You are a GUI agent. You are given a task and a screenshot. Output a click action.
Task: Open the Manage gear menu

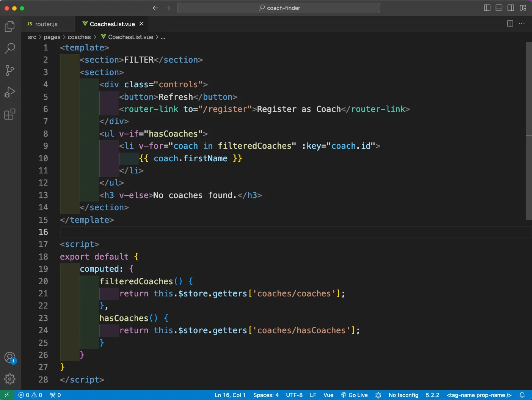point(10,379)
